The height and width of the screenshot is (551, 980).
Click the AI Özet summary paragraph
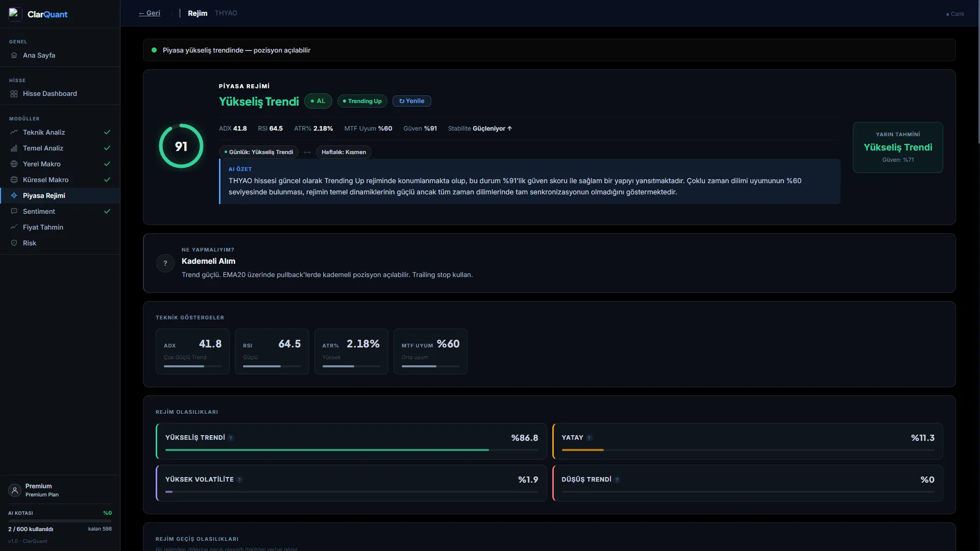[516, 187]
